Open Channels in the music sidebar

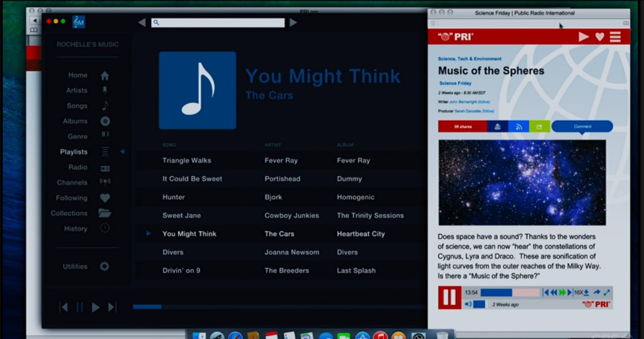pyautogui.click(x=72, y=183)
